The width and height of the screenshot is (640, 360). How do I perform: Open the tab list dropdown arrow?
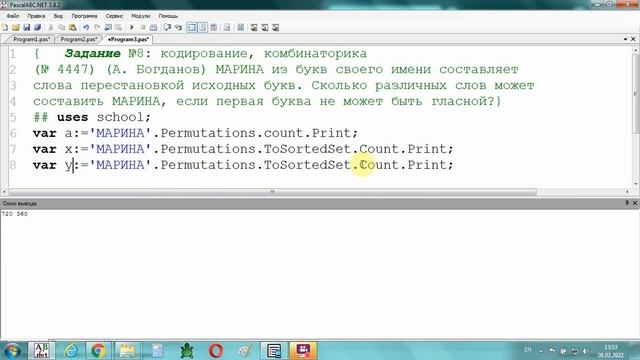(625, 39)
